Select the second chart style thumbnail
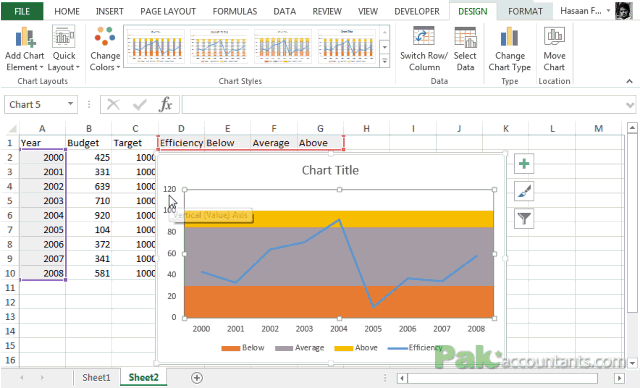Screen dimensions: 640x388 219,46
